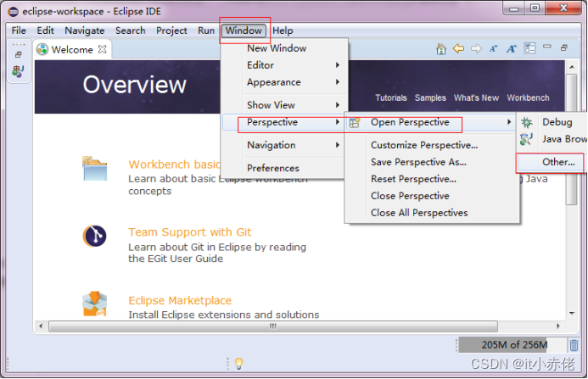Click the restore icon in left trim bar

(x=18, y=55)
